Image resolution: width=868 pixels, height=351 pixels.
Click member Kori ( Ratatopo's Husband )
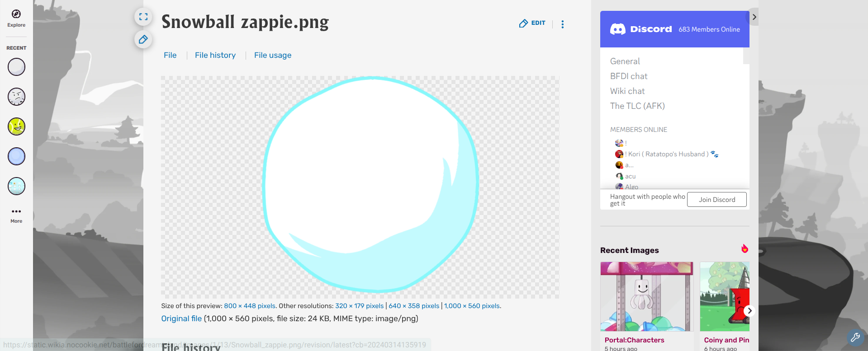667,154
